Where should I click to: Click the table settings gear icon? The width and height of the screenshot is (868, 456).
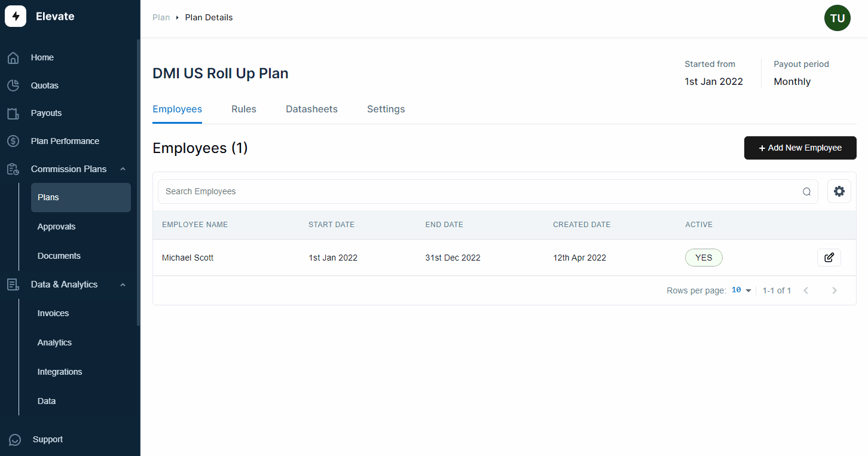point(839,191)
